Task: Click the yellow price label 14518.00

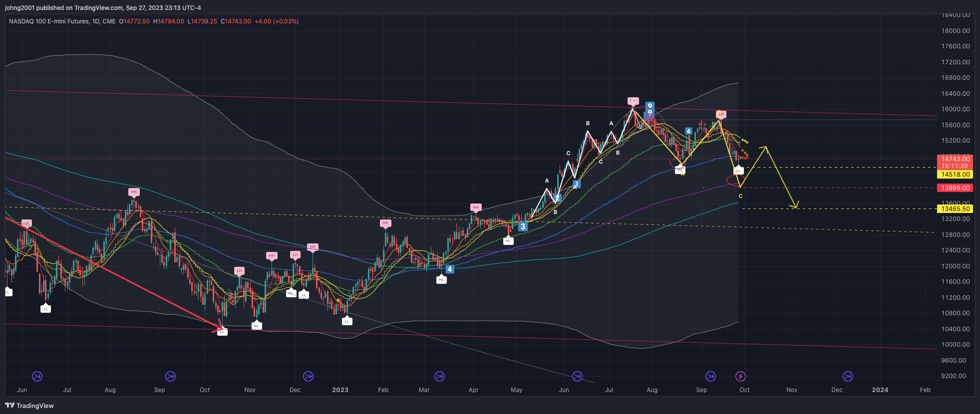Action: click(956, 175)
